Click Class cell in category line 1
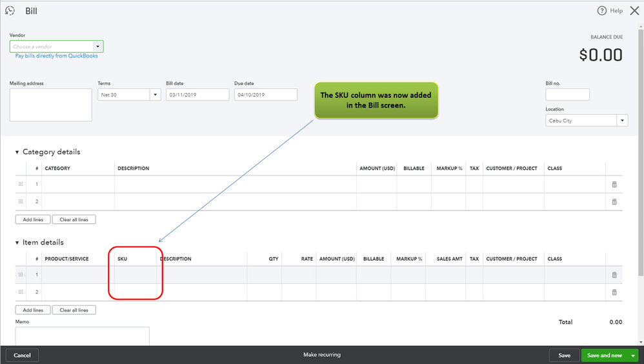 (575, 185)
